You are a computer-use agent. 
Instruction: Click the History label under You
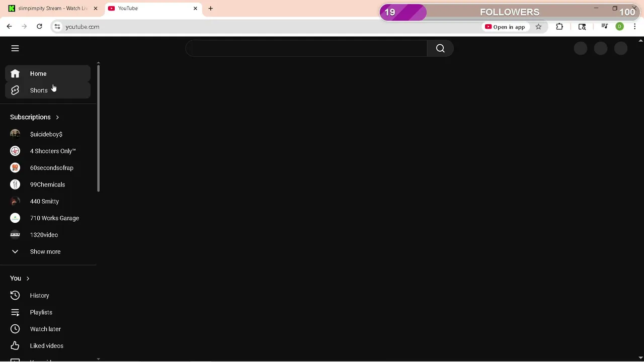pos(39,296)
